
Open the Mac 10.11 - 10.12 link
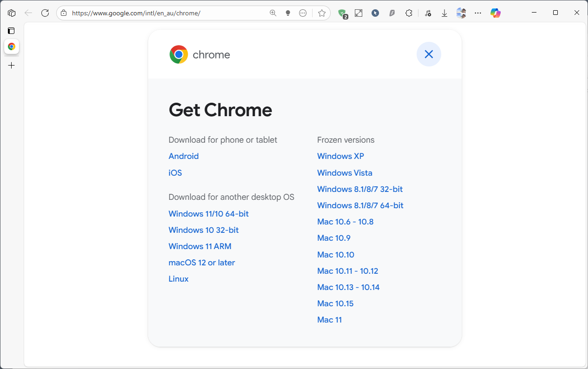coord(347,271)
